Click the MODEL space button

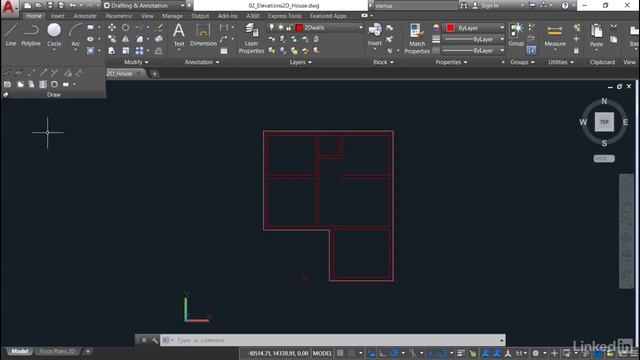pyautogui.click(x=322, y=353)
